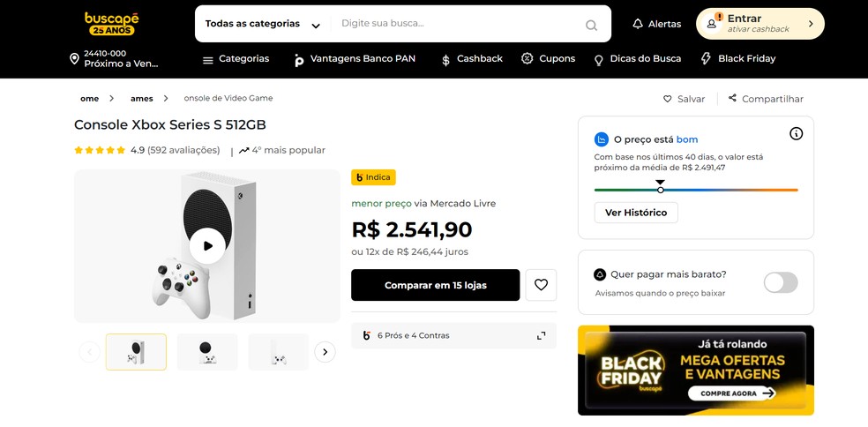Click the price info circle icon

[796, 133]
